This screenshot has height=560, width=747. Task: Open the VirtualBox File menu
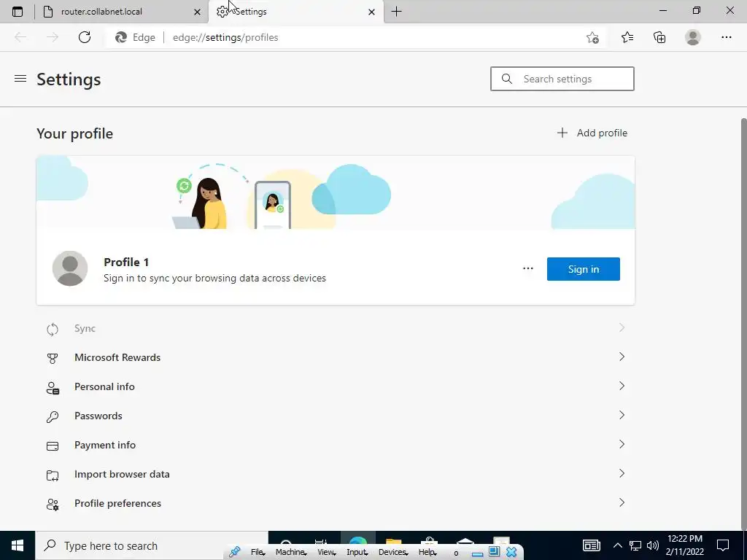click(258, 552)
